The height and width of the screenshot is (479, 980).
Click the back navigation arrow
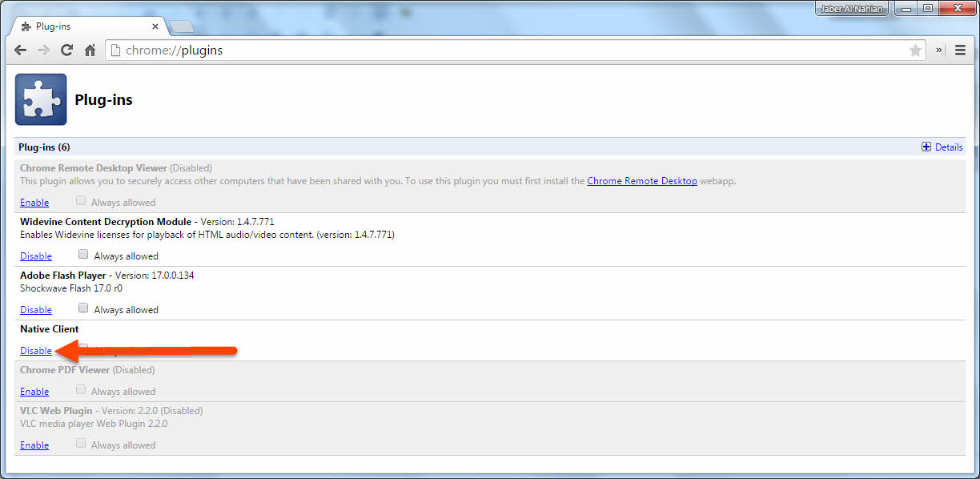[20, 50]
